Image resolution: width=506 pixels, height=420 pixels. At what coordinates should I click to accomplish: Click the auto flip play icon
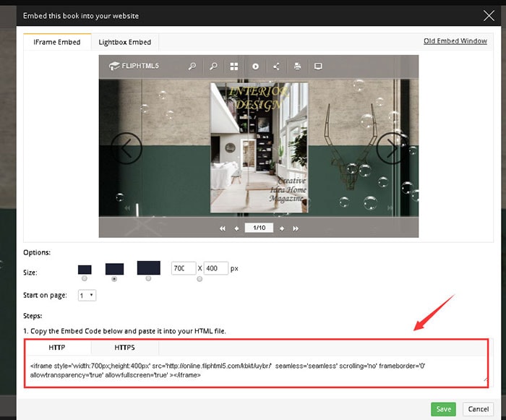pos(255,67)
